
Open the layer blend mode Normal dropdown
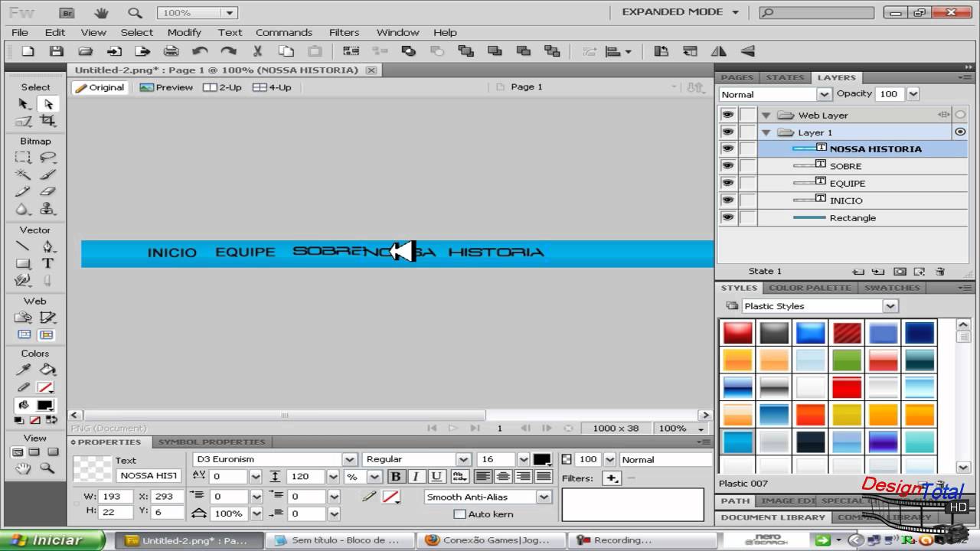[x=824, y=94]
